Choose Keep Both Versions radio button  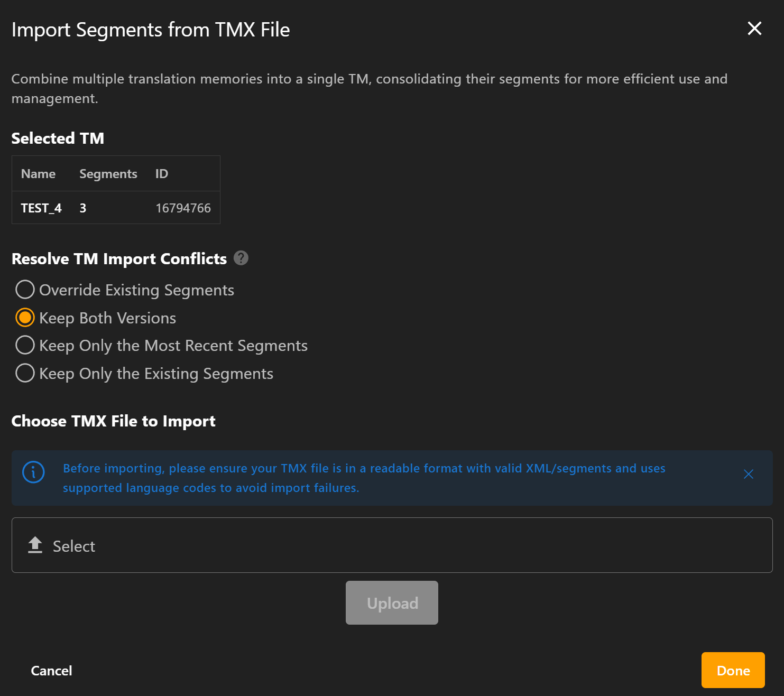click(25, 318)
